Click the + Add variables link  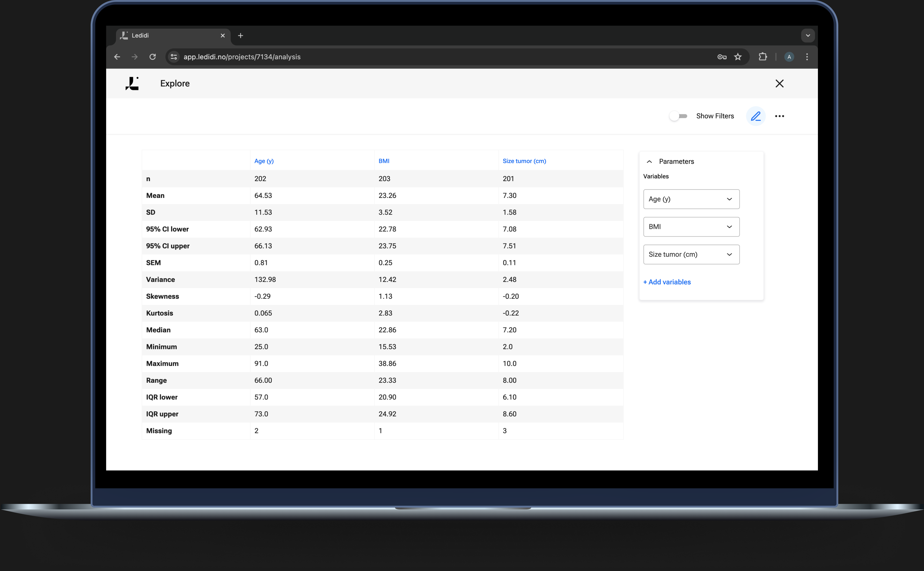click(x=667, y=282)
